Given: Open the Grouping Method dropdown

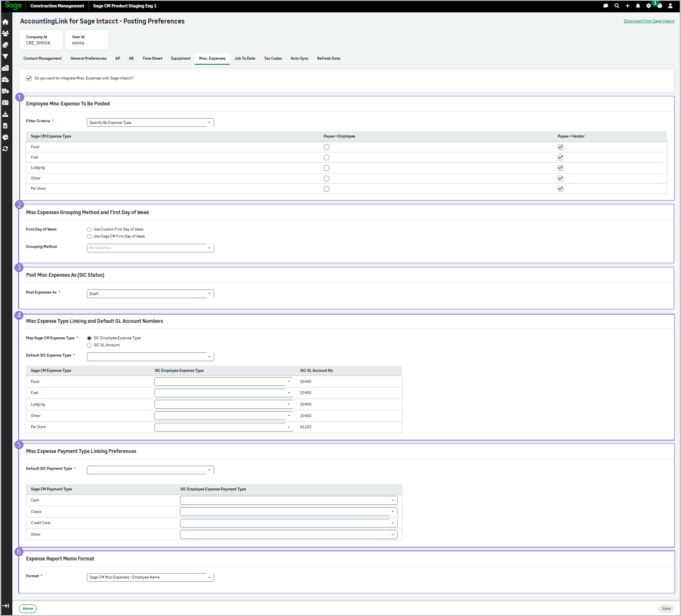Looking at the screenshot, I should [210, 247].
